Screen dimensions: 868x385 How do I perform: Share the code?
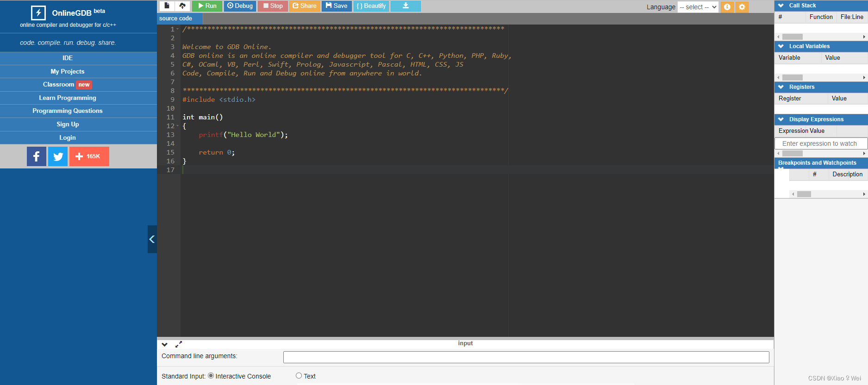coord(304,6)
